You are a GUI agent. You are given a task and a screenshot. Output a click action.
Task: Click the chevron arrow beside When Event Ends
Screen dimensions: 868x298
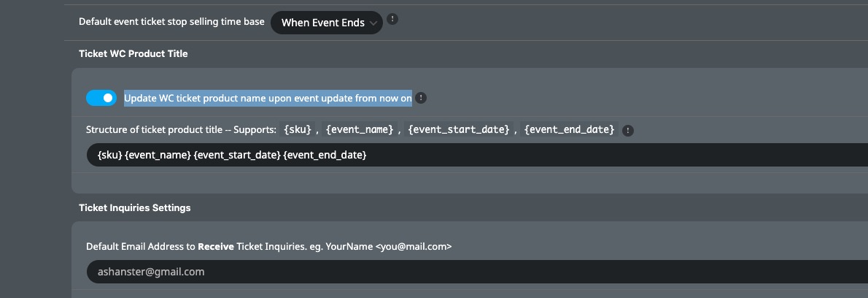click(373, 23)
